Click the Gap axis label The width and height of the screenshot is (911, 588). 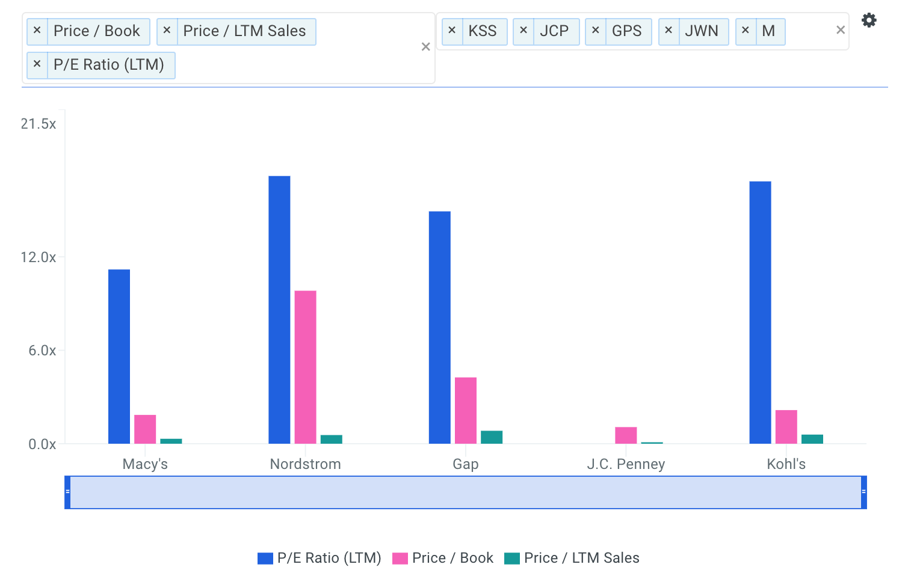pyautogui.click(x=466, y=464)
